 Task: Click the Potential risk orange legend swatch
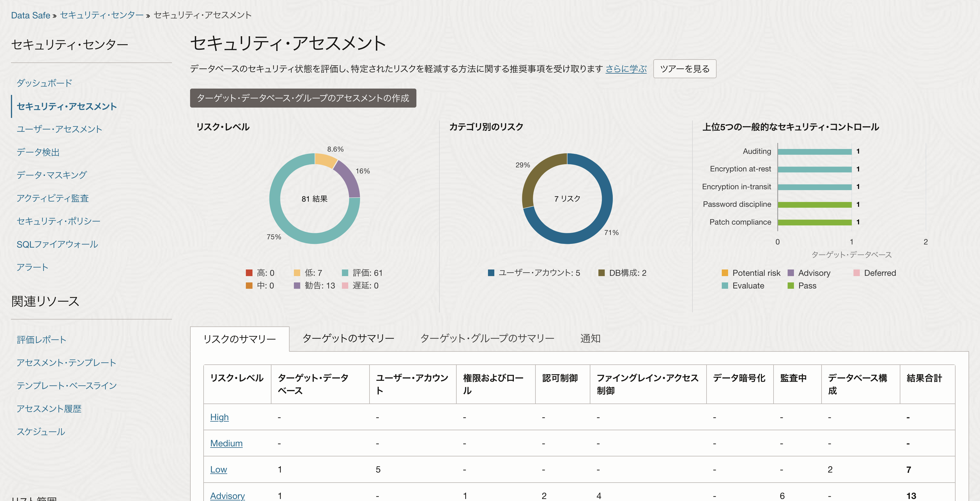(x=725, y=273)
